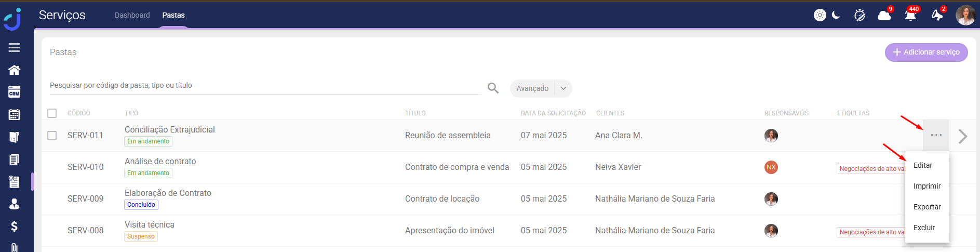Open megaphone announcements icon
Screen dimensions: 980x252
point(937,15)
